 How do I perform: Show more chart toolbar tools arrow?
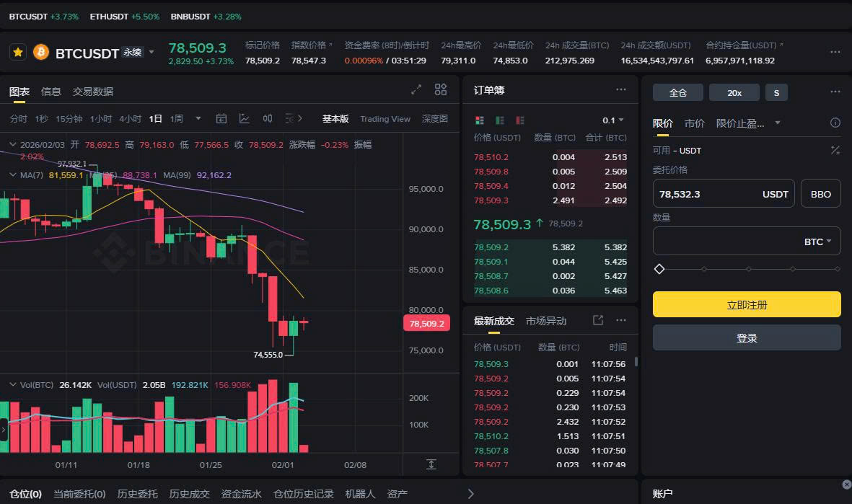[x=300, y=118]
